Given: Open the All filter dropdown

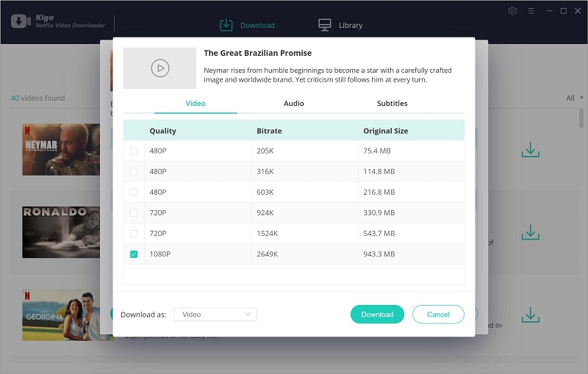Looking at the screenshot, I should (575, 98).
